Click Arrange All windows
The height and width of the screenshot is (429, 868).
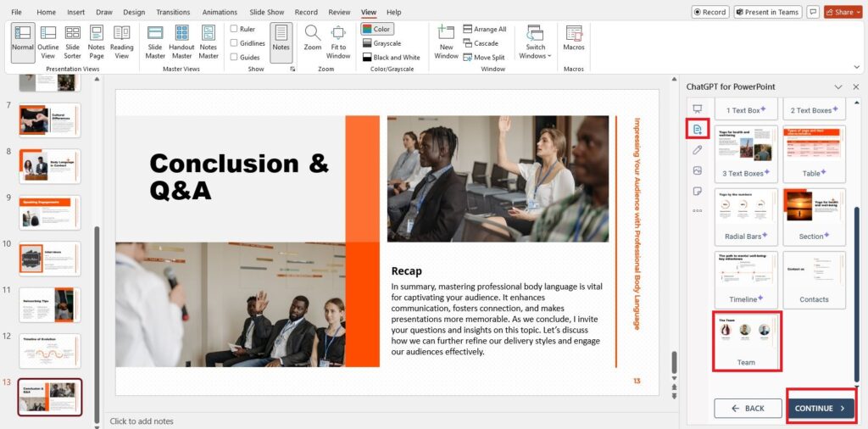point(484,29)
